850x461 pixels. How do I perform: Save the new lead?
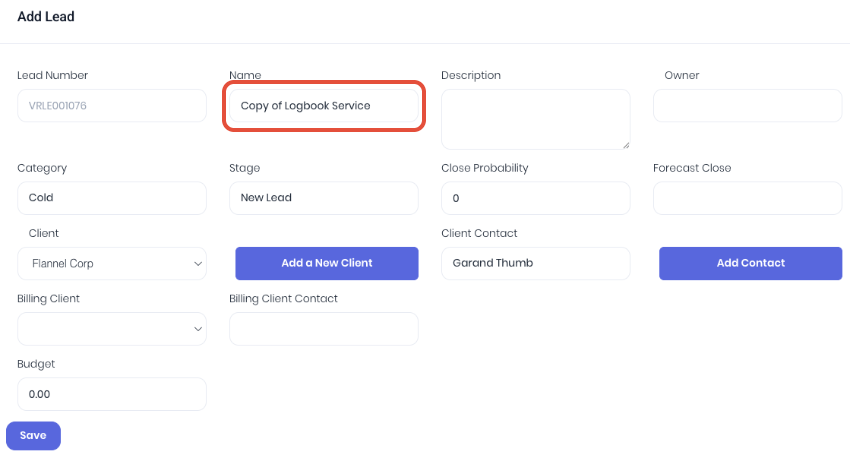pyautogui.click(x=33, y=436)
